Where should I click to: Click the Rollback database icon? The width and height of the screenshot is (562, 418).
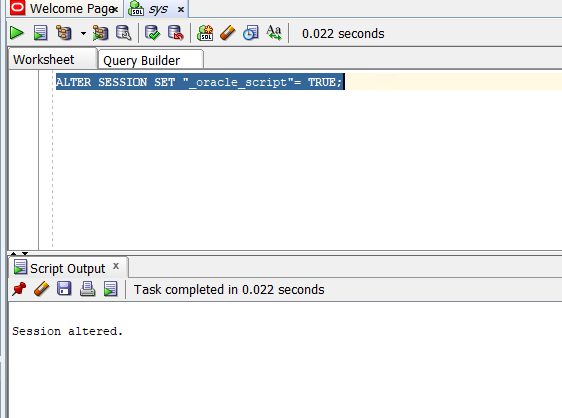(176, 33)
